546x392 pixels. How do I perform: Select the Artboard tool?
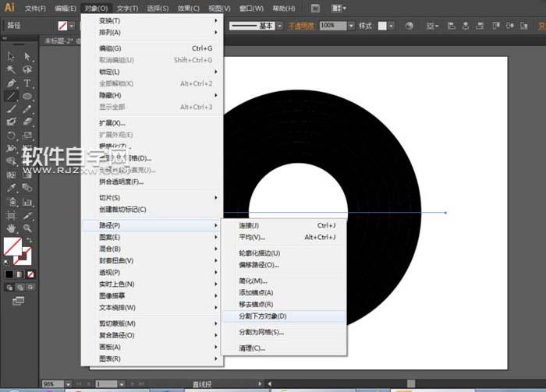tap(11, 216)
